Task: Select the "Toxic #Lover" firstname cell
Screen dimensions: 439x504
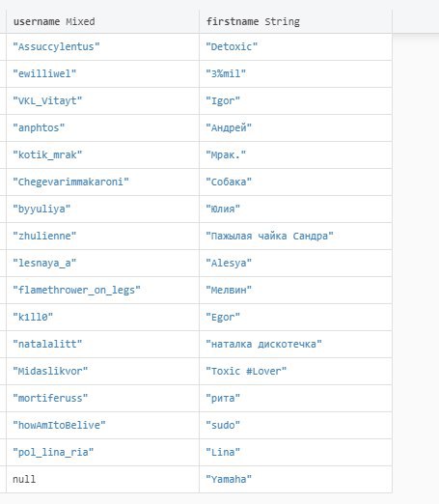Action: [x=295, y=371]
